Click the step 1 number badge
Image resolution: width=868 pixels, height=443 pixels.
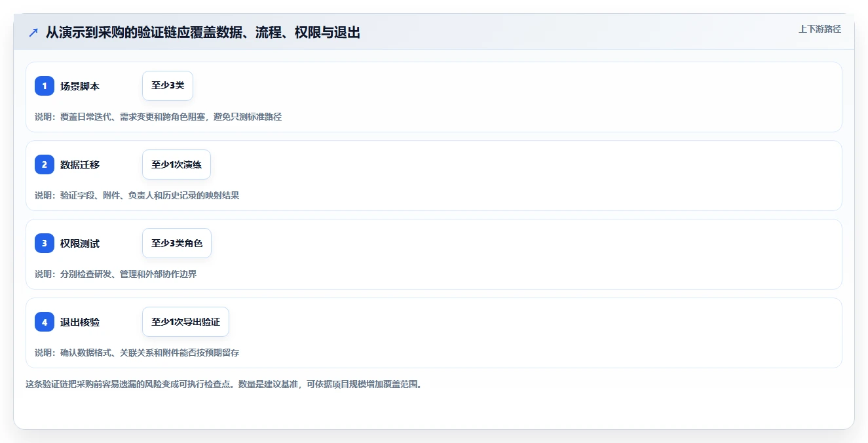[45, 86]
